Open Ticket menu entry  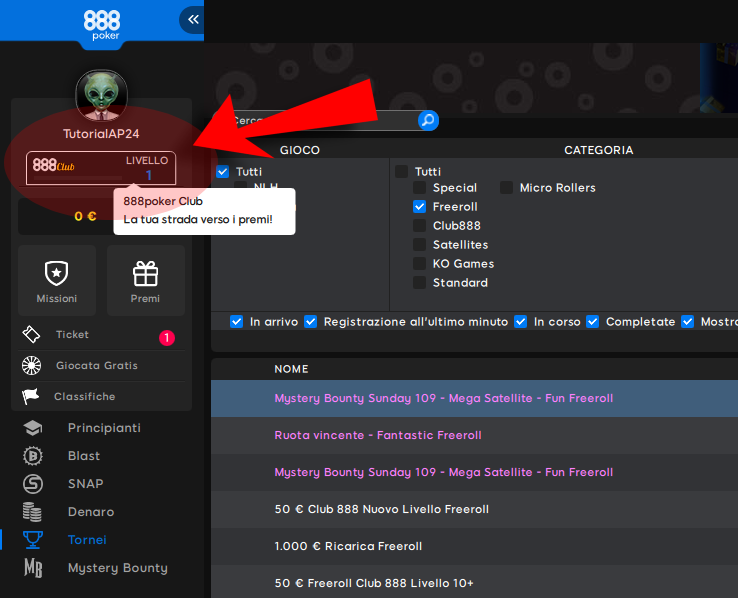coord(72,335)
